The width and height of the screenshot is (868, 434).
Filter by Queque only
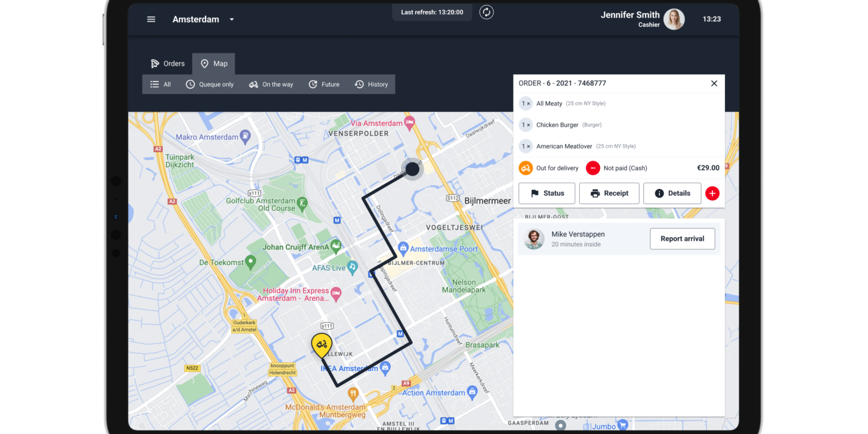point(210,85)
